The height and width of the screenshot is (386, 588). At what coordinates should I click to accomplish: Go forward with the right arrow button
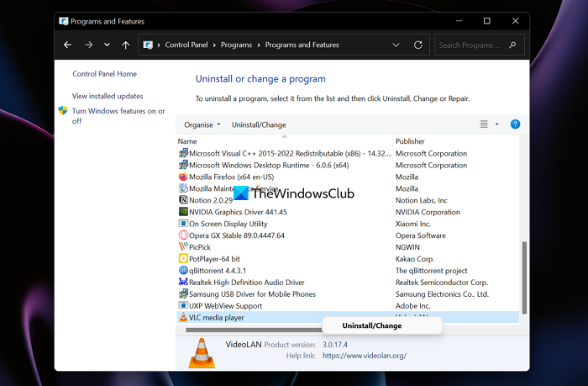click(x=88, y=45)
